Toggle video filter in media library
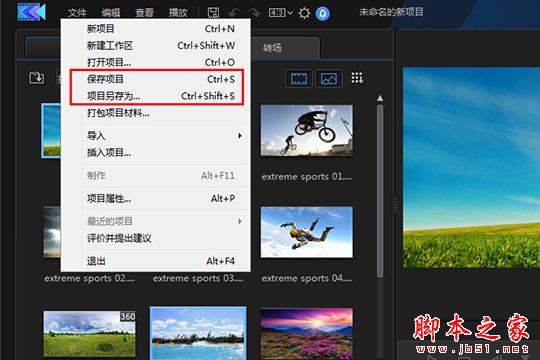 coord(299,79)
